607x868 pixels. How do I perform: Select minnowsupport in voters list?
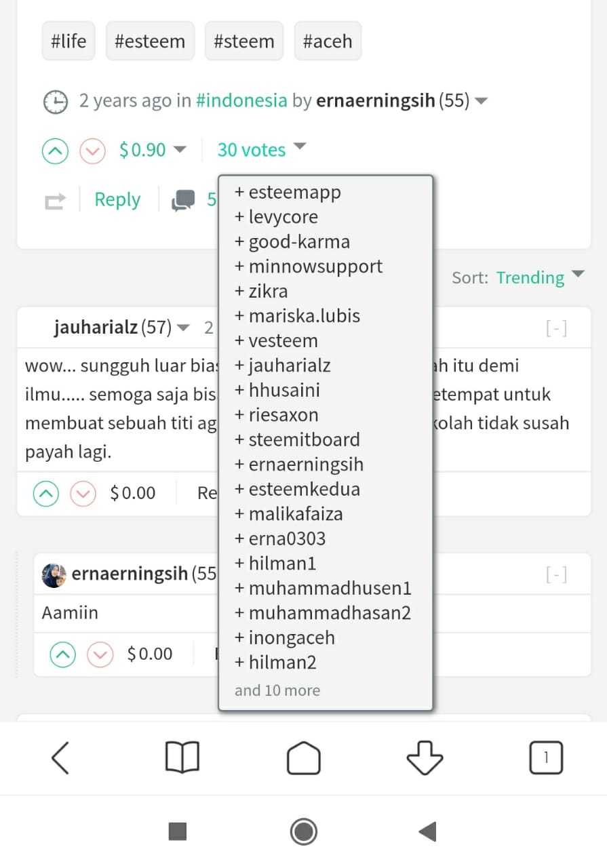315,267
